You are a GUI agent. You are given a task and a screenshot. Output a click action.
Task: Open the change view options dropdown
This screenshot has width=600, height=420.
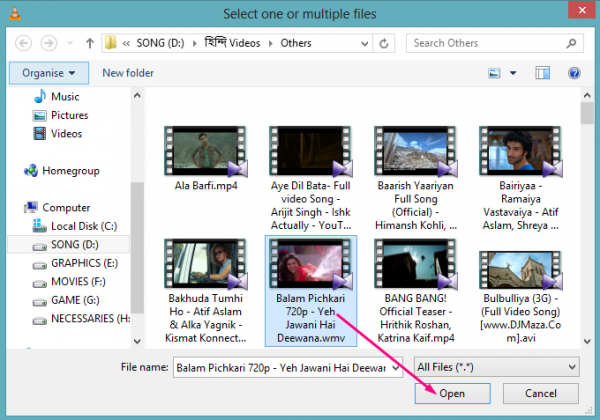[512, 73]
